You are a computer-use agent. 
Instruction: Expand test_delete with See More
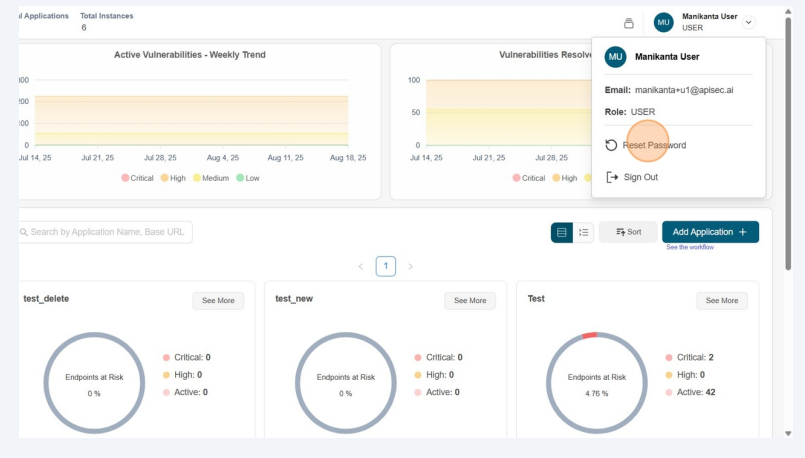click(x=218, y=300)
